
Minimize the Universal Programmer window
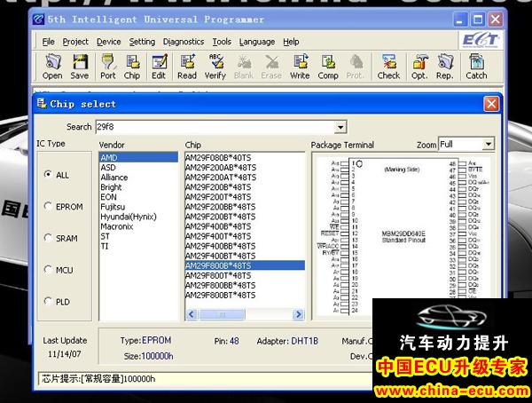(x=460, y=20)
